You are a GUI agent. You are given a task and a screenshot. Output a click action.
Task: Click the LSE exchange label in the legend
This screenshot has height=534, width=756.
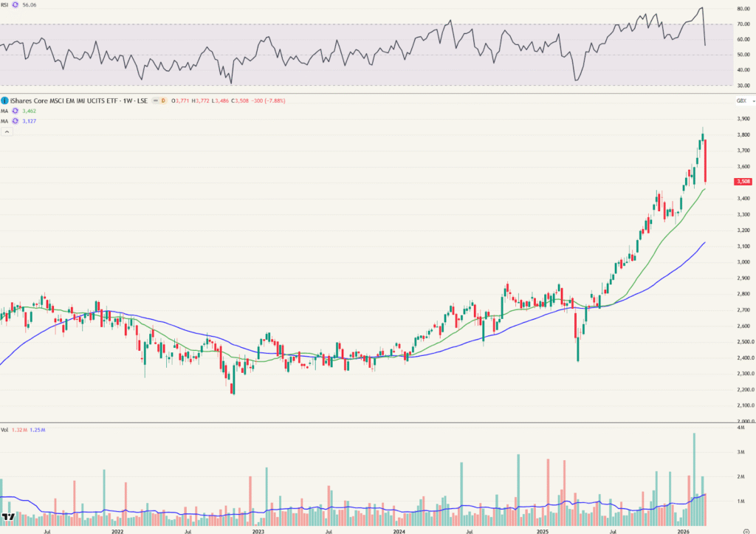point(143,100)
